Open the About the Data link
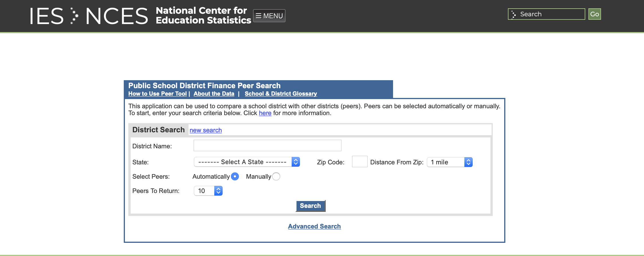This screenshot has height=256, width=644. pyautogui.click(x=214, y=94)
